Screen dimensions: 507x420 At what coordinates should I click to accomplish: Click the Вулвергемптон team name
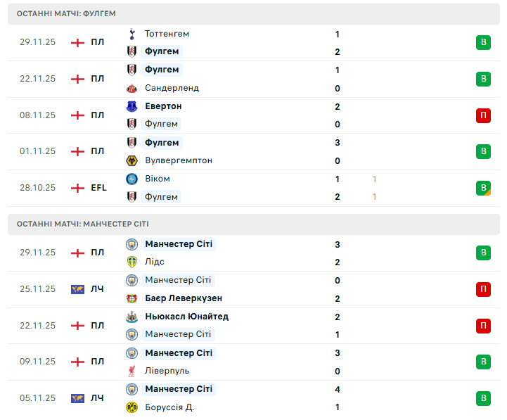[178, 160]
